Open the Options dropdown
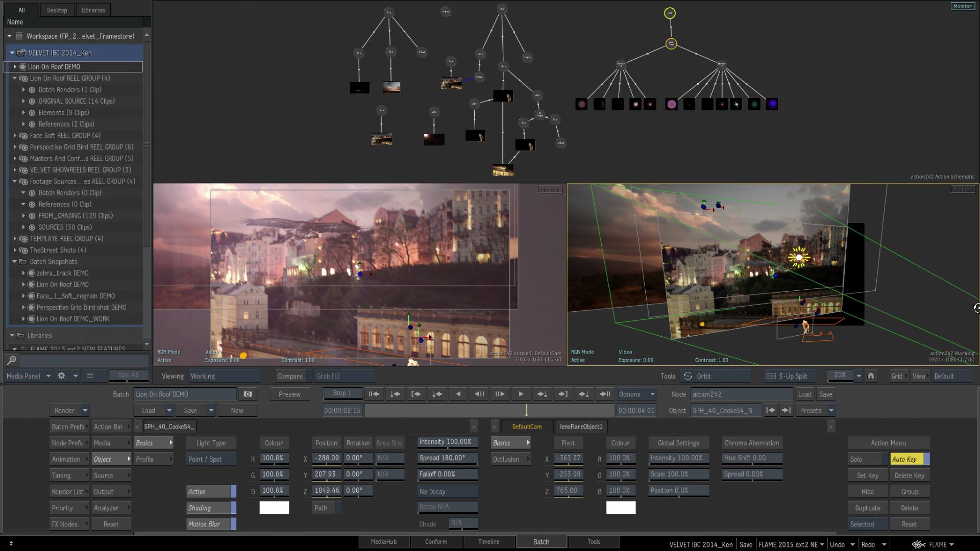The height and width of the screenshot is (551, 980). pyautogui.click(x=636, y=394)
